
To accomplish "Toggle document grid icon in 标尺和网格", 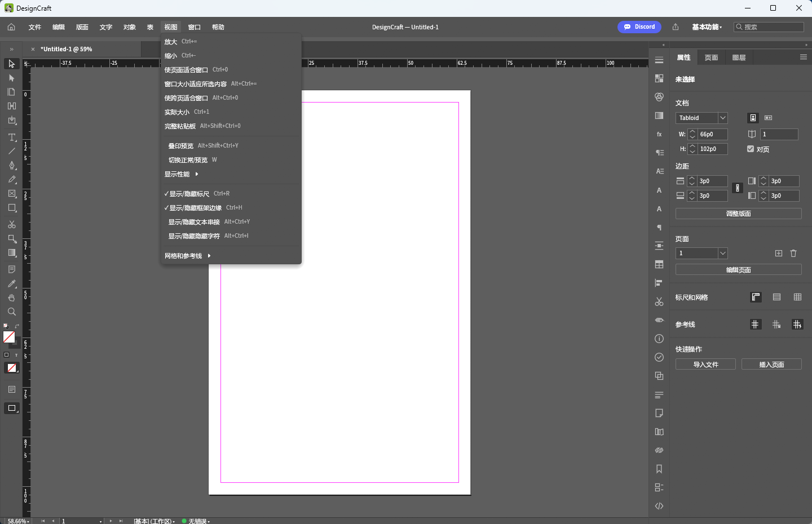I will click(797, 297).
